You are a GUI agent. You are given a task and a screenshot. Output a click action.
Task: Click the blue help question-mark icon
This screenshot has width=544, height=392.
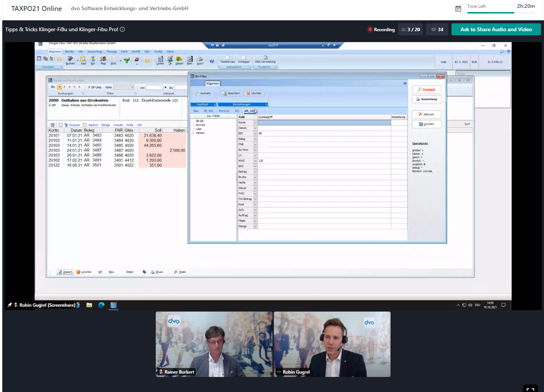pos(212,61)
